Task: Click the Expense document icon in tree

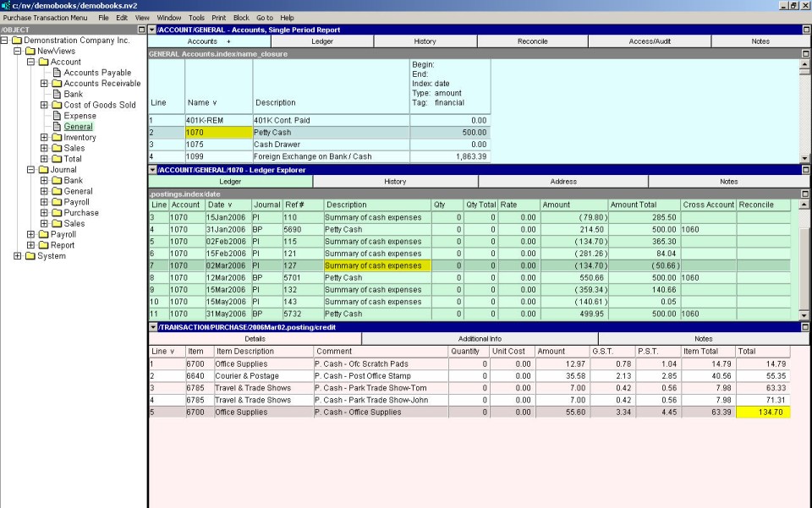Action: point(57,116)
